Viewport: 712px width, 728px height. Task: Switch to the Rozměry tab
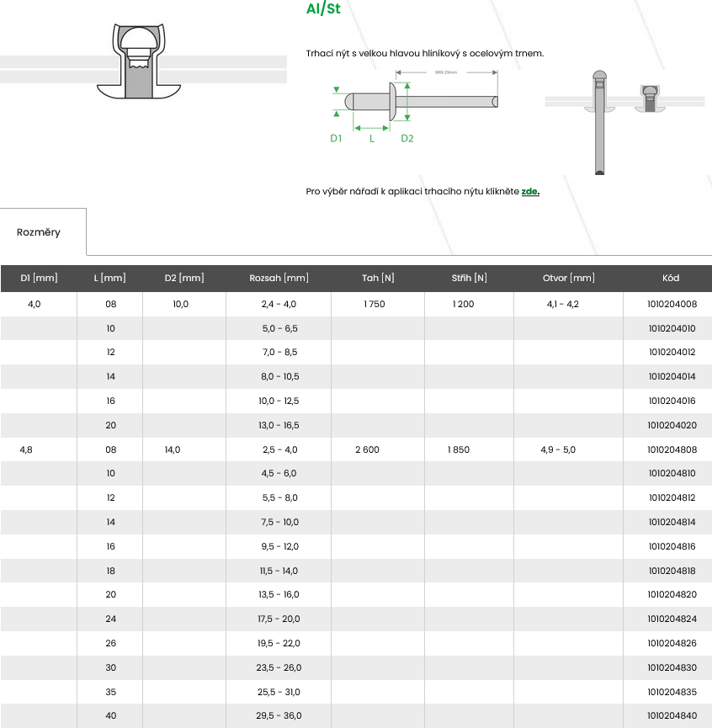[x=39, y=232]
